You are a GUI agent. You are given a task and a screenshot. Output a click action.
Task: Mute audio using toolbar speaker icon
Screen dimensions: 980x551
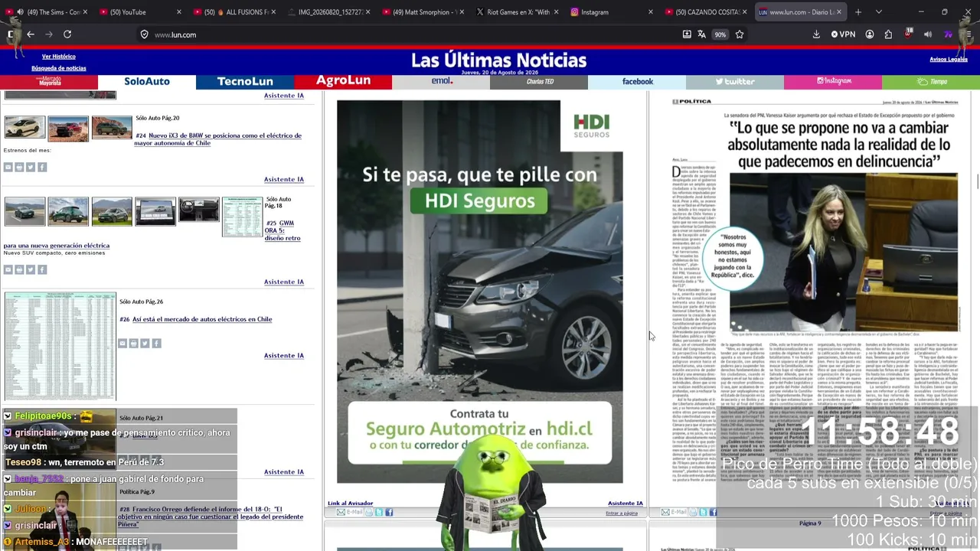tap(928, 34)
